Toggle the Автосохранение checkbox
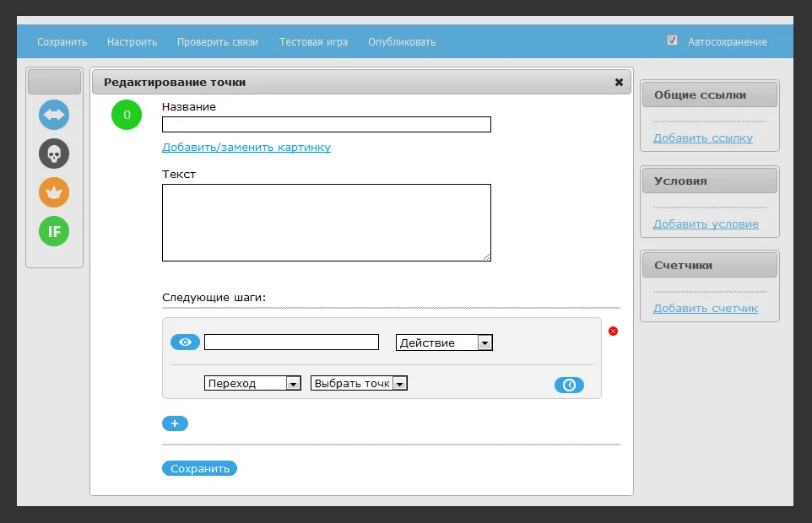 [672, 40]
